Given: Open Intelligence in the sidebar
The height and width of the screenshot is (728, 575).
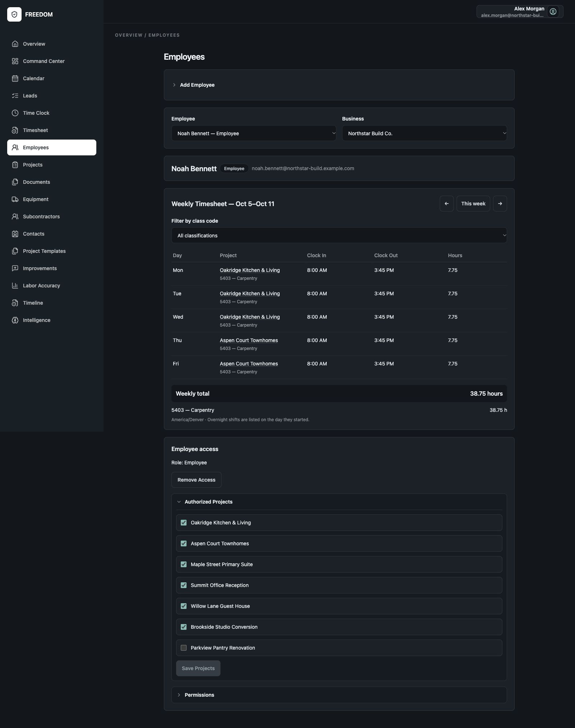Looking at the screenshot, I should pos(52,320).
